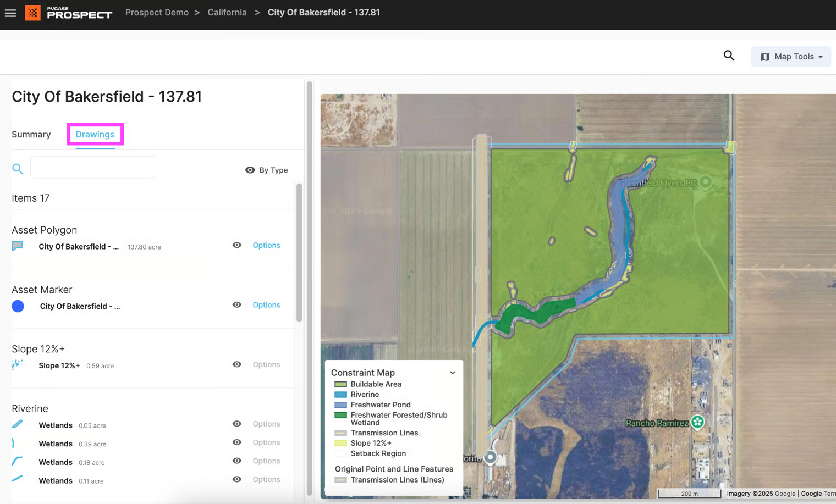This screenshot has height=504, width=836.
Task: Click the map search magnifier icon
Action: tap(729, 56)
